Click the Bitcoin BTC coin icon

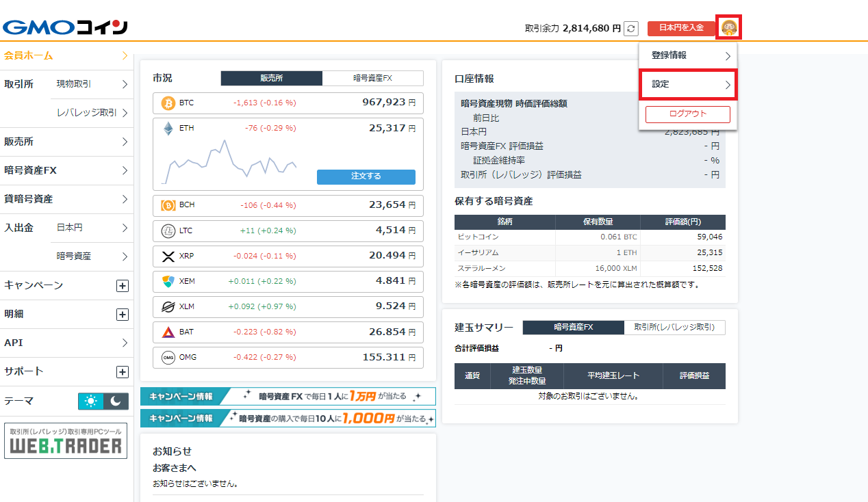[168, 103]
